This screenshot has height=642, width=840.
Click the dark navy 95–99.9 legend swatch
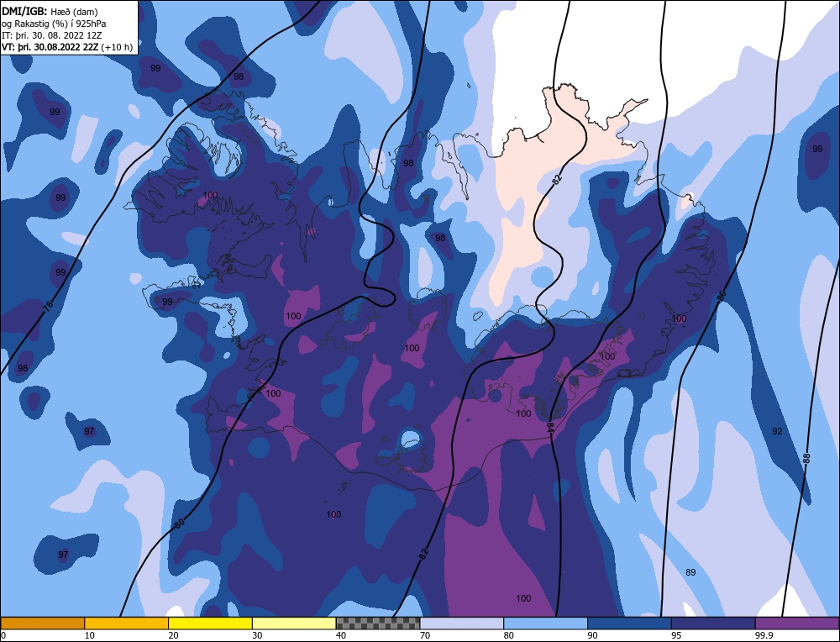pyautogui.click(x=713, y=623)
